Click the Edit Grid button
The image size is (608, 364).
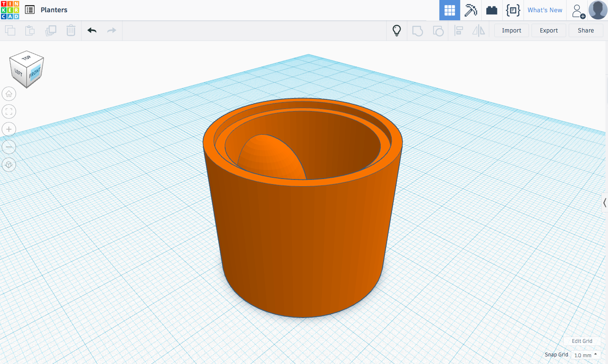tap(582, 341)
